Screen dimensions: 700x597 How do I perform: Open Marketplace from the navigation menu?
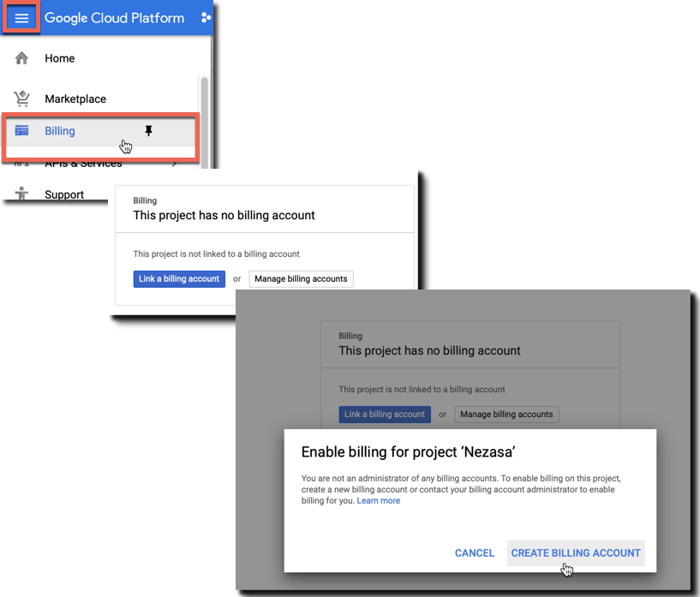click(75, 99)
